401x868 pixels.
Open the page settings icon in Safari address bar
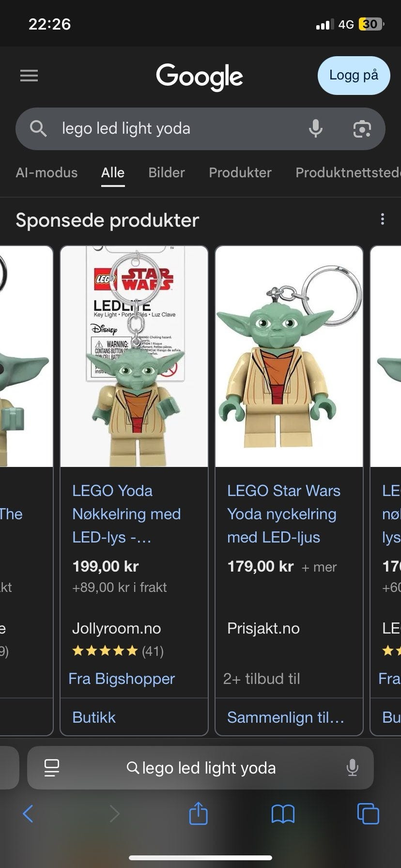[x=52, y=768]
